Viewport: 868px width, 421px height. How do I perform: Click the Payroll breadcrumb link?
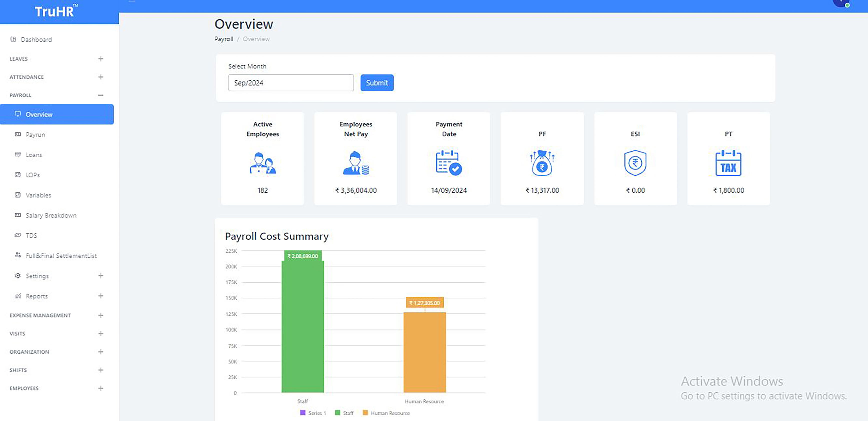(224, 39)
